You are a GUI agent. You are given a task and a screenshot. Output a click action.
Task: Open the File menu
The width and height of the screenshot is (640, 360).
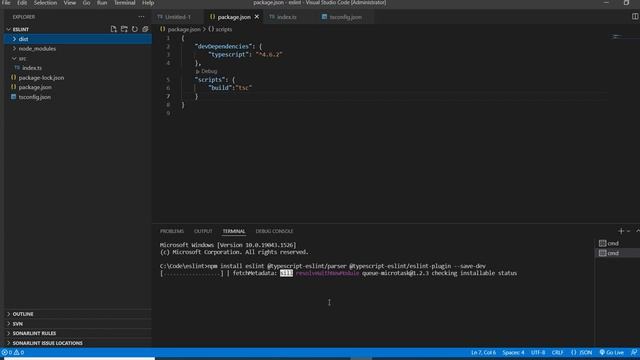click(7, 3)
